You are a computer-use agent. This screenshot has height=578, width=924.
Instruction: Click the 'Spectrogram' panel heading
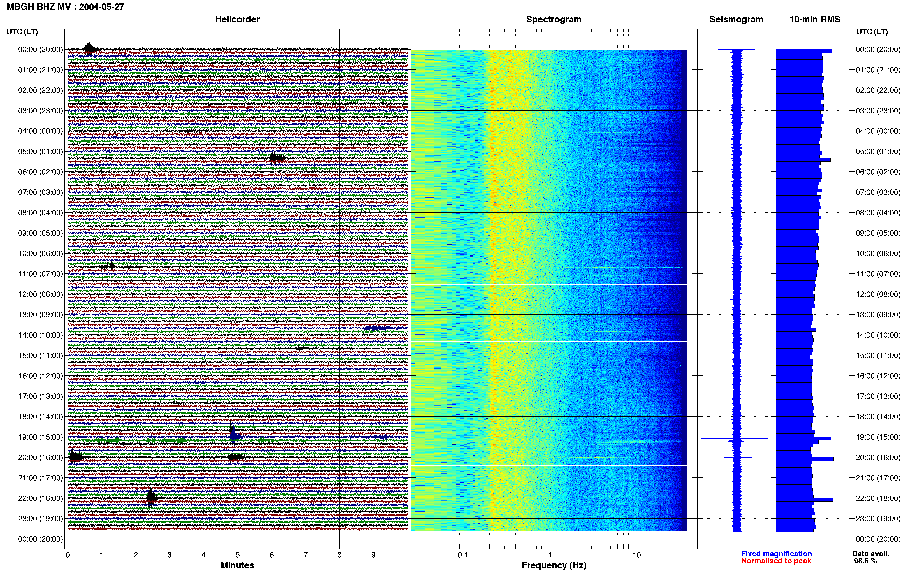pos(554,19)
